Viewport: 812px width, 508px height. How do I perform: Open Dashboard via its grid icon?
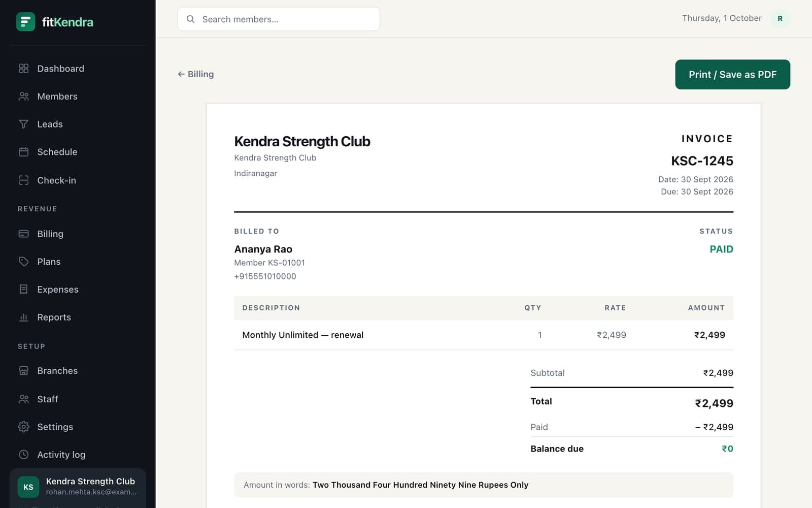(23, 69)
